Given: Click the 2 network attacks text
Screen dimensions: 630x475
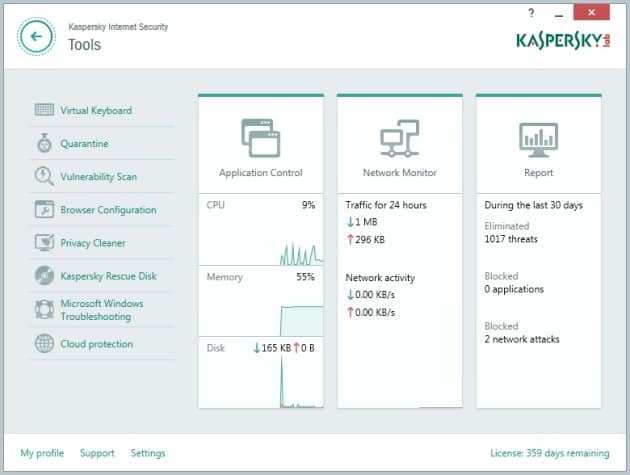Looking at the screenshot, I should pos(522,339).
